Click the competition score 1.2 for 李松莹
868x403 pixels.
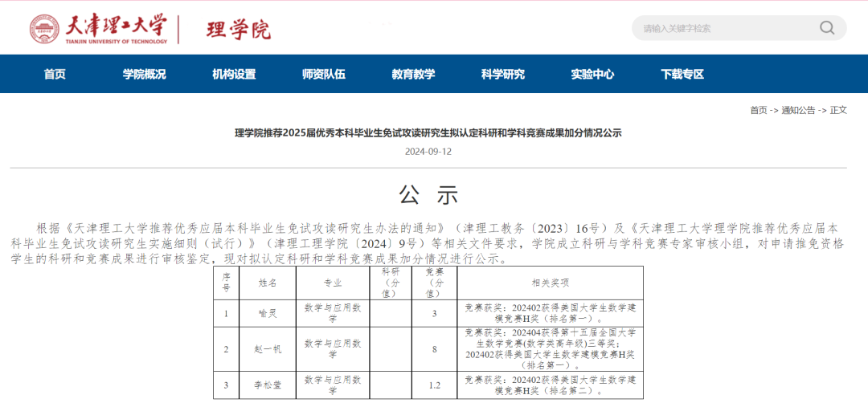435,385
